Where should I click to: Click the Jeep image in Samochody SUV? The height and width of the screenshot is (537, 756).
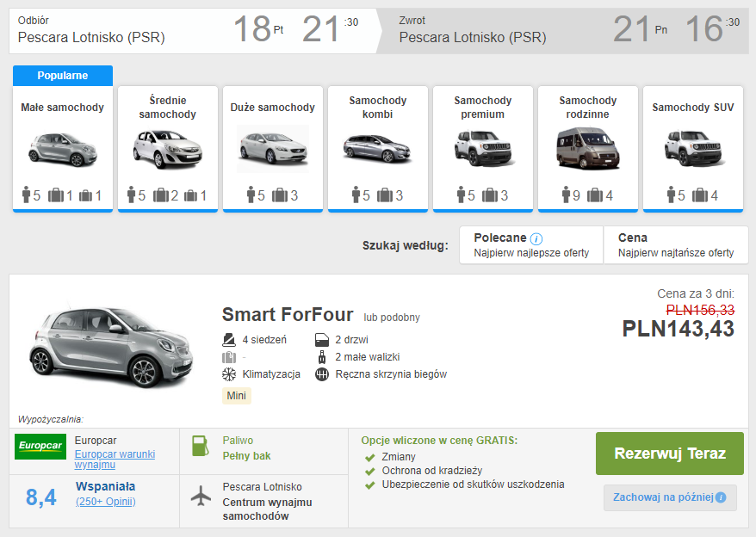[x=693, y=149]
